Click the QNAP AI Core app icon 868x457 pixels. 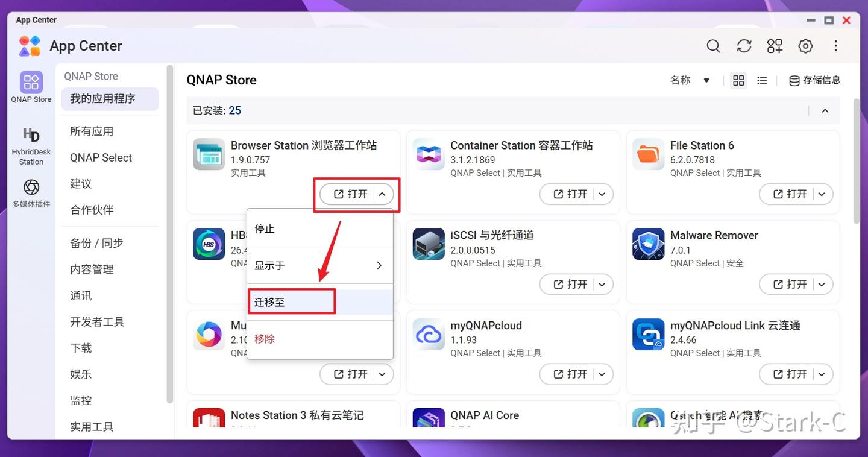429,418
